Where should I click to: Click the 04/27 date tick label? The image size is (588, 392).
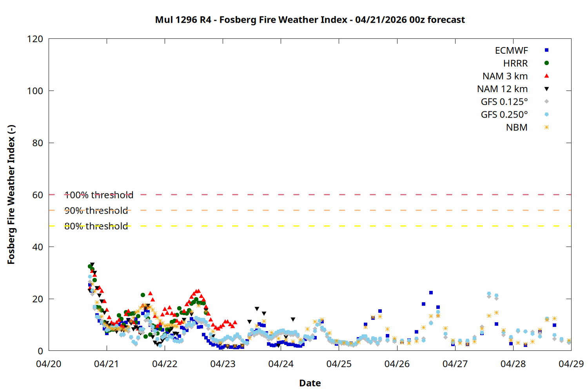455,364
